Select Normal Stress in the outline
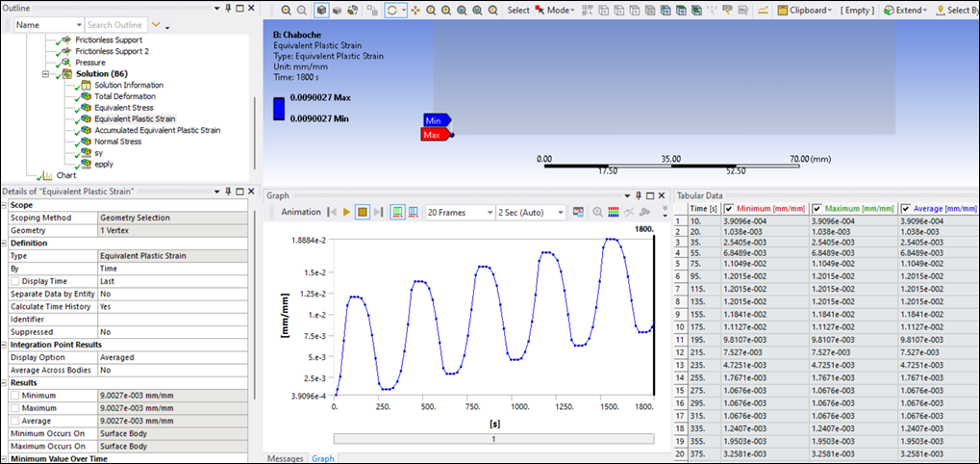The image size is (980, 464). (x=117, y=142)
